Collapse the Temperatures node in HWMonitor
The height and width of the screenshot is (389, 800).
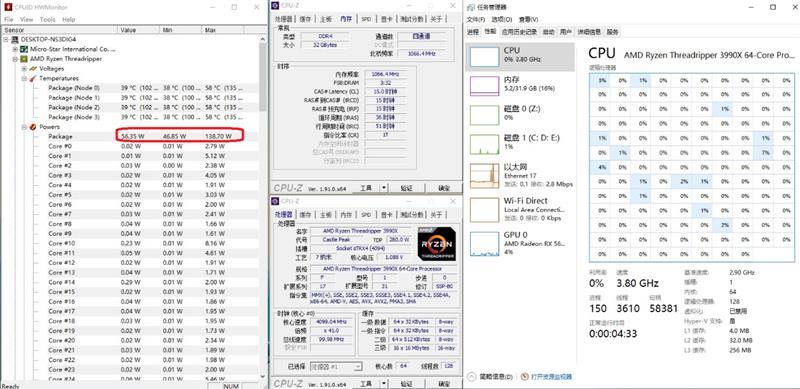point(24,79)
